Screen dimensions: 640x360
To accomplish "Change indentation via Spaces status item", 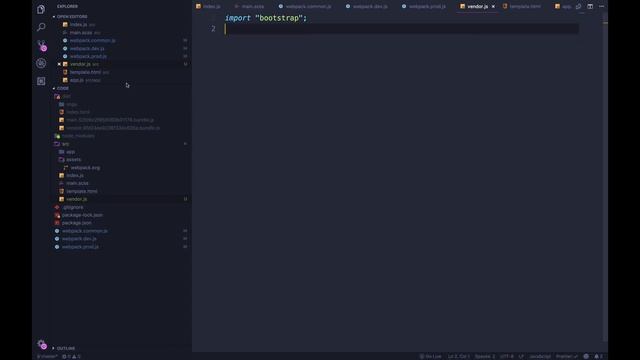I will pos(484,357).
